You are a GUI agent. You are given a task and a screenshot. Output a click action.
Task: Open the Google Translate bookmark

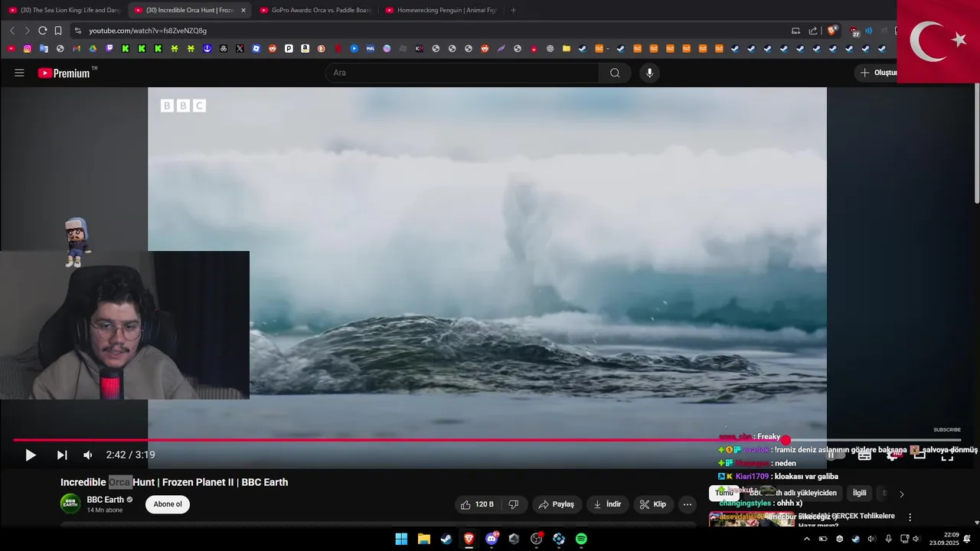pyautogui.click(x=44, y=48)
